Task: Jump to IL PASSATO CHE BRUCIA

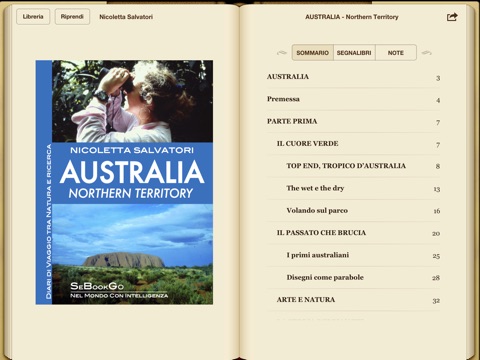Action: 353,233
